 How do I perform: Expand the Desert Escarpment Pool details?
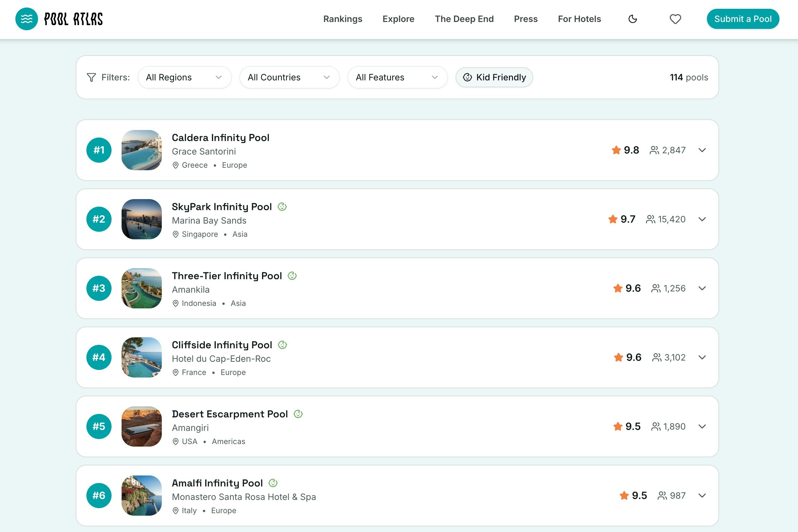(x=702, y=426)
